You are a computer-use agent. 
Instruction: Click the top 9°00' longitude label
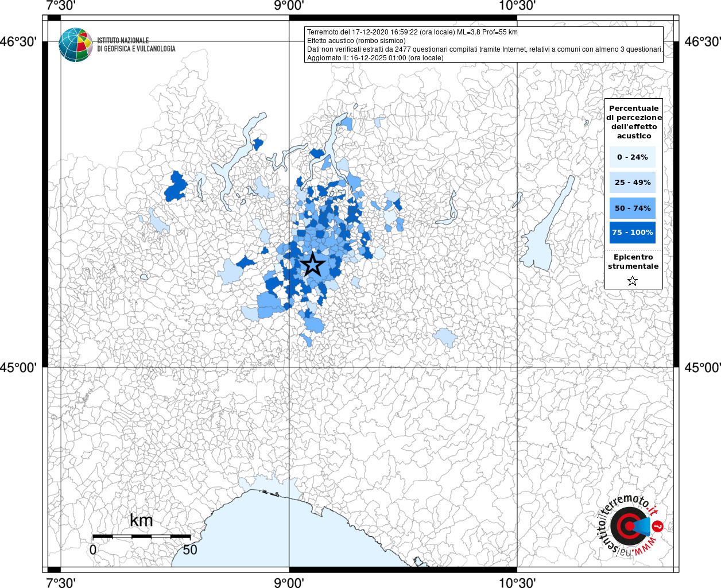(289, 6)
